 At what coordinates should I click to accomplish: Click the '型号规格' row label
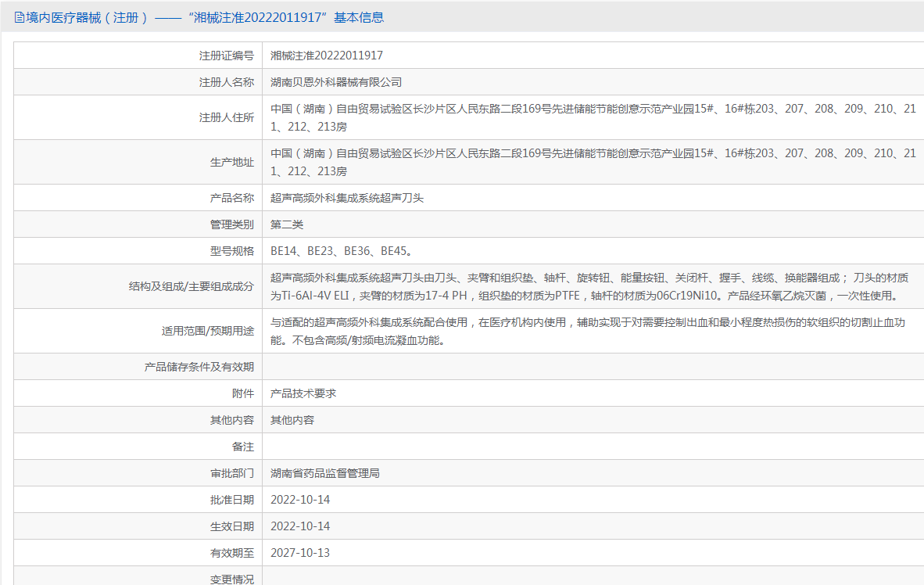[x=232, y=251]
